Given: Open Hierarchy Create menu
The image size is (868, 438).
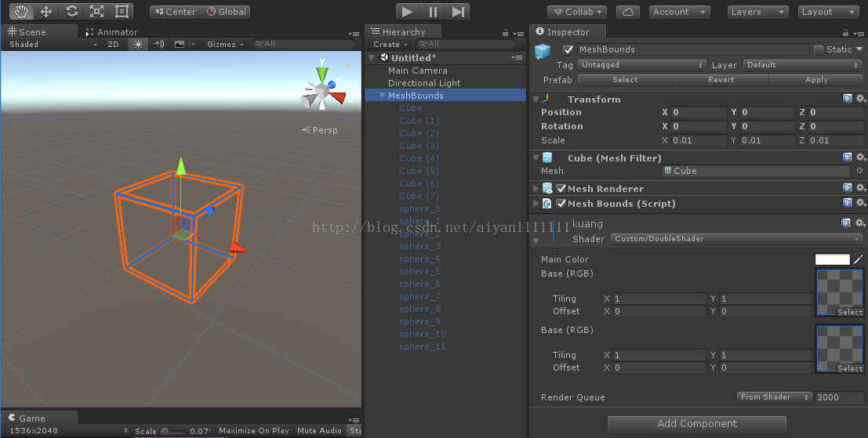Looking at the screenshot, I should click(390, 44).
